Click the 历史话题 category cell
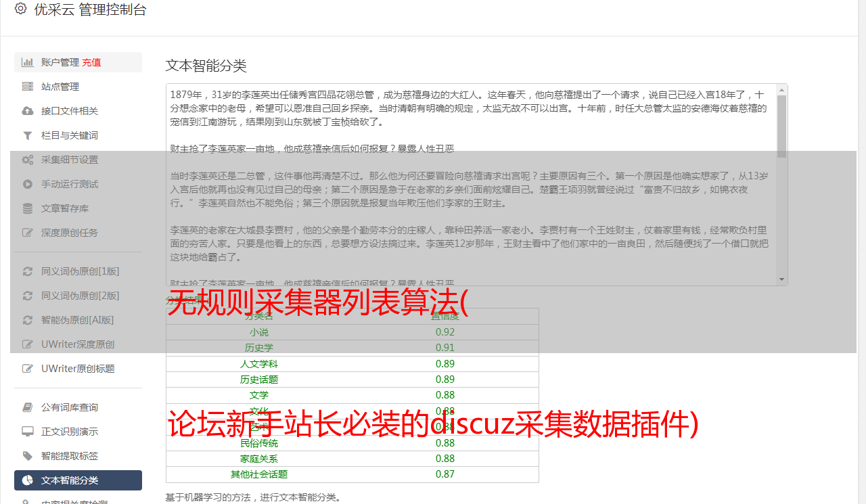 pos(259,380)
